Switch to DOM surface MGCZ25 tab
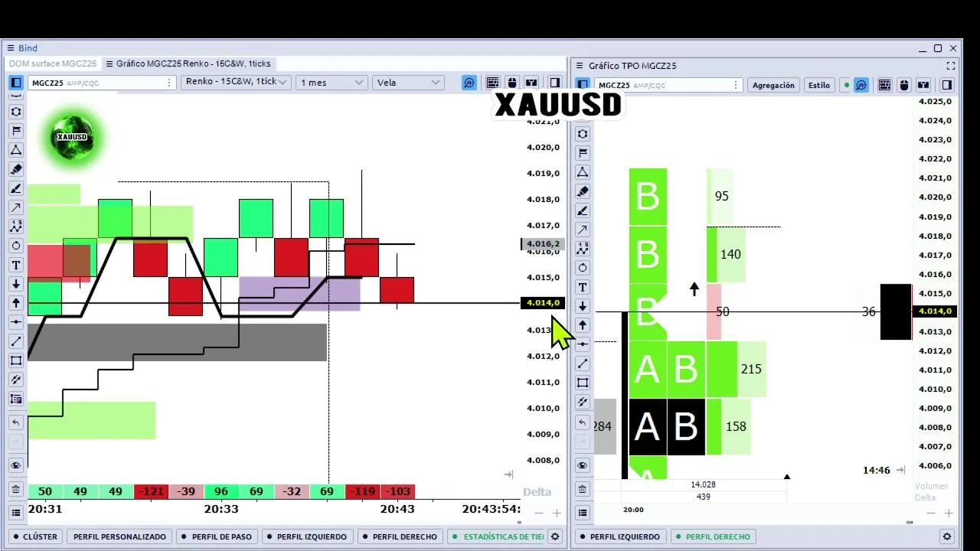Screen dimensions: 980x551 coord(52,64)
